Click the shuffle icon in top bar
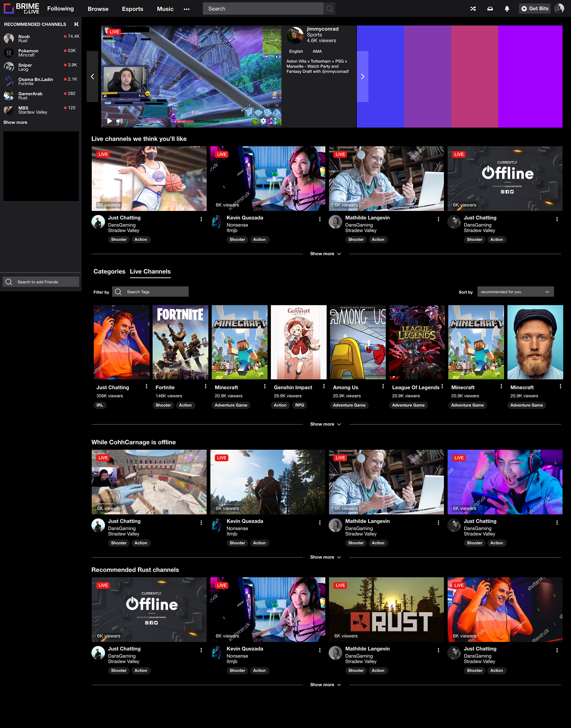 473,9
